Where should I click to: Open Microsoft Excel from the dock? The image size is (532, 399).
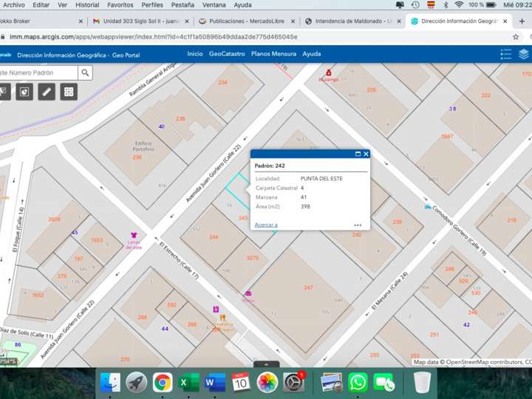[x=188, y=382]
